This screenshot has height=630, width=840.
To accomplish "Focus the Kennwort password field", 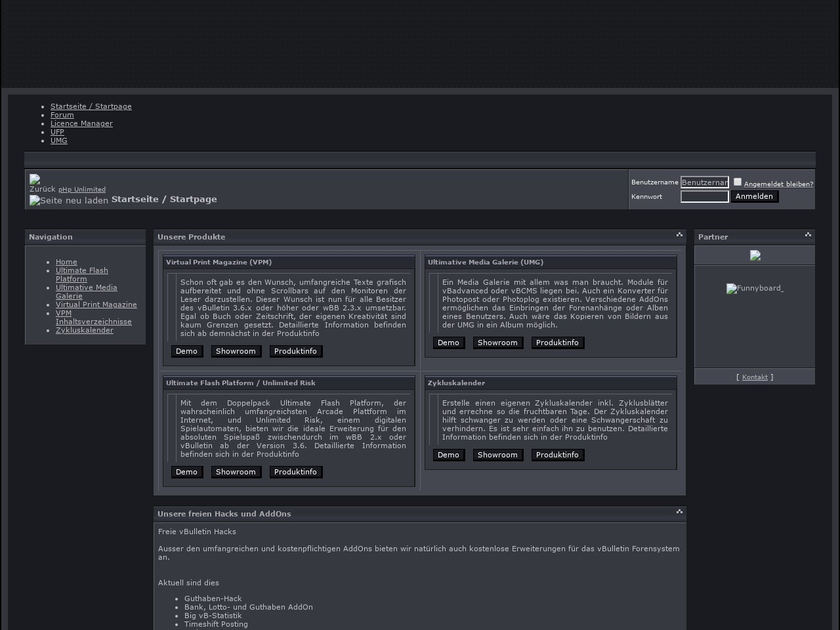I will [x=704, y=196].
